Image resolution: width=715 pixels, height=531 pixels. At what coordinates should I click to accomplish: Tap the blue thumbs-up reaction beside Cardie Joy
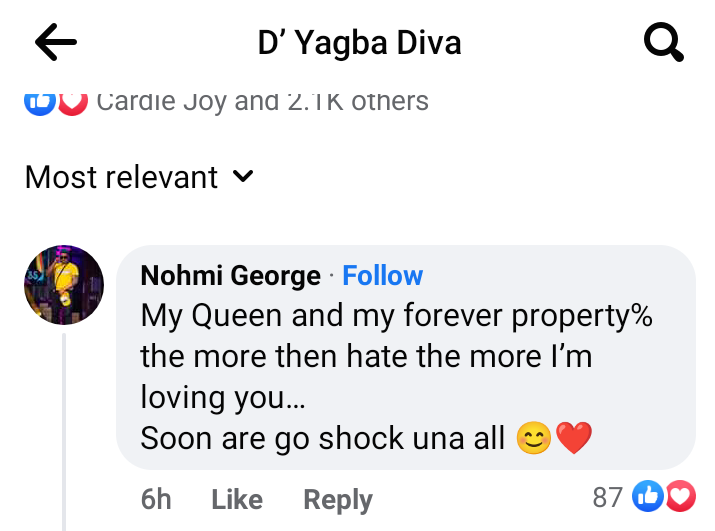[40, 100]
